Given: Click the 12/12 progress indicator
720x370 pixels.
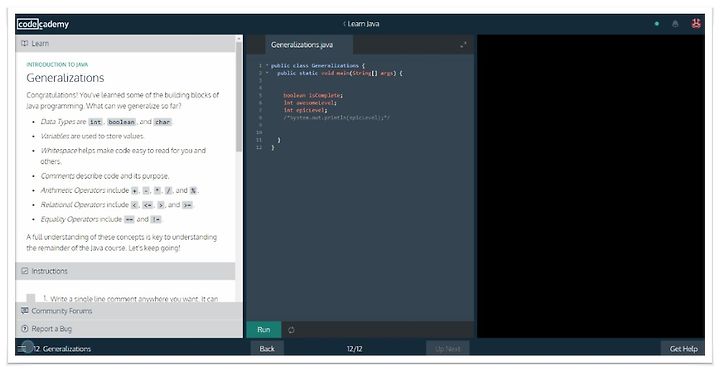Looking at the screenshot, I should pos(354,349).
